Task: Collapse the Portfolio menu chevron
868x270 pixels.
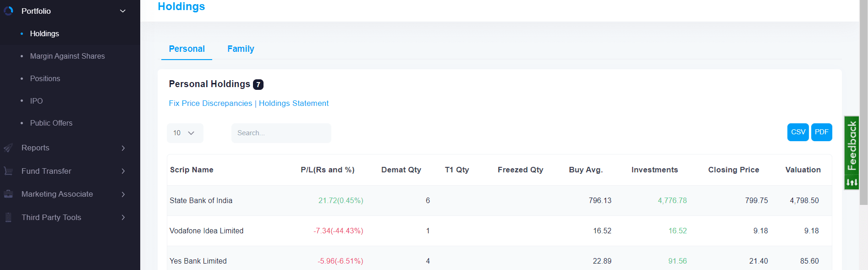Action: [x=123, y=11]
